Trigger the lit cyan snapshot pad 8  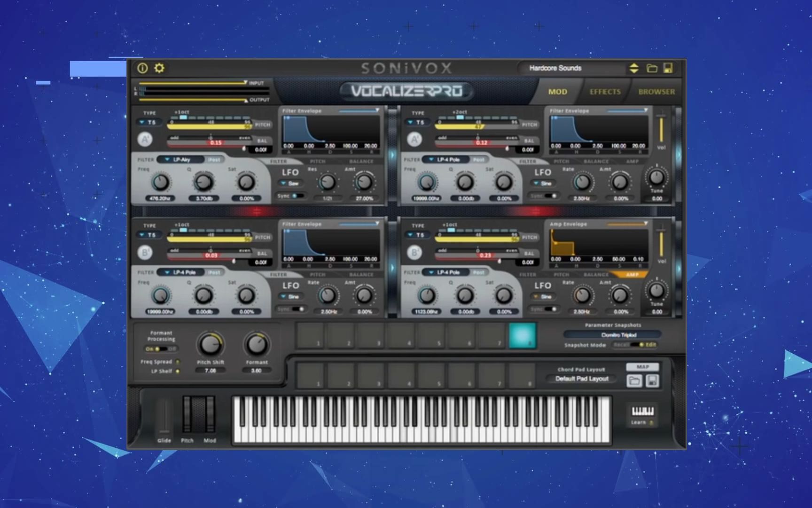522,335
